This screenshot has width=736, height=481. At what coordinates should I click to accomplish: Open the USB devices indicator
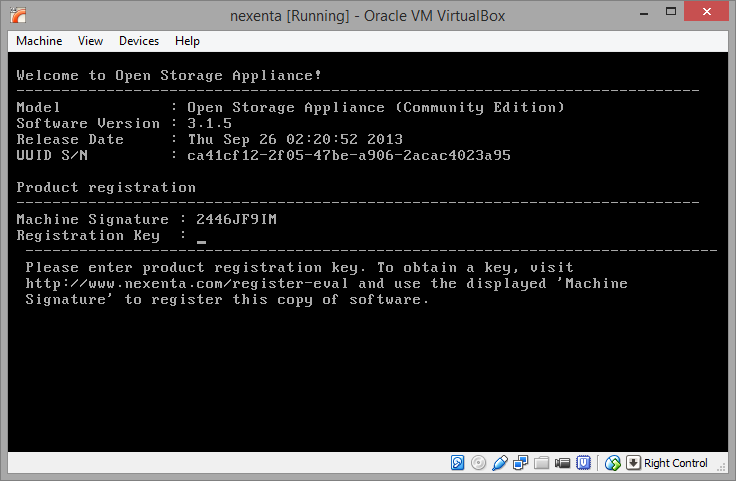(499, 463)
